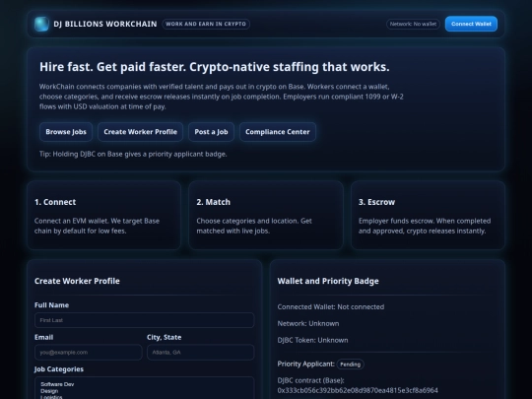Select Software Dev in Job Categories list
Viewport: 532px width, 399px height.
click(x=57, y=384)
